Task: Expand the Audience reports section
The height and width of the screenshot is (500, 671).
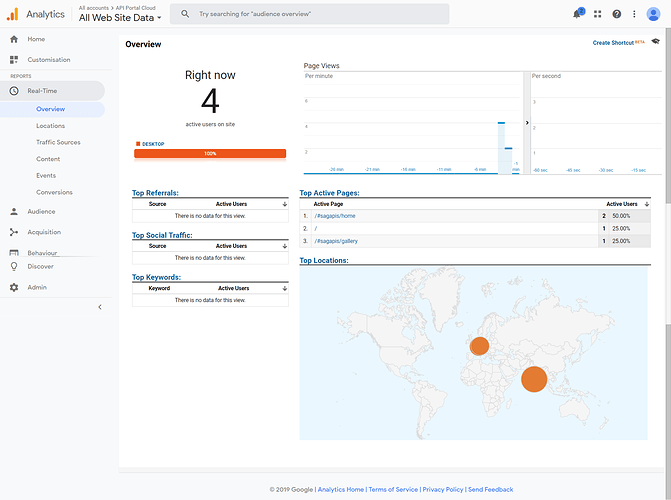Action: click(x=41, y=211)
